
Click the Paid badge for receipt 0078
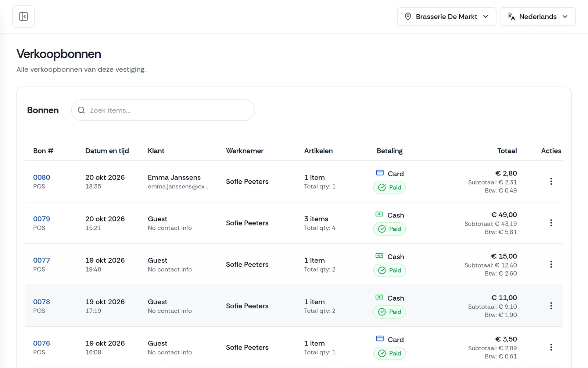pyautogui.click(x=390, y=312)
